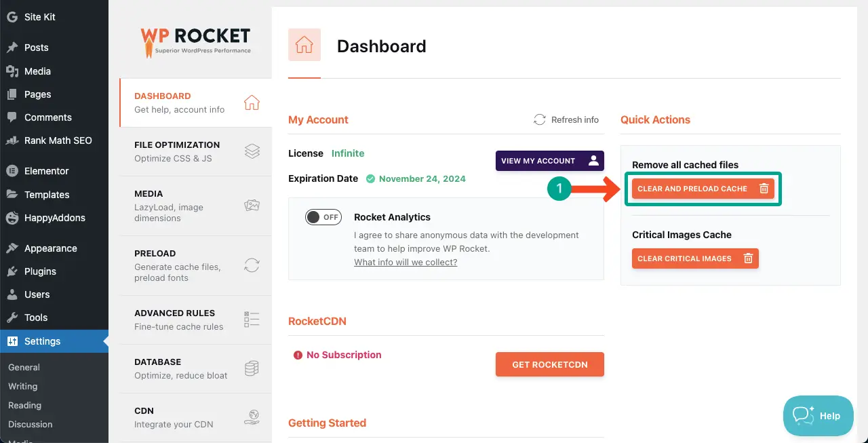Click the home icon beside Dashboard heading
The image size is (868, 443).
click(x=304, y=45)
